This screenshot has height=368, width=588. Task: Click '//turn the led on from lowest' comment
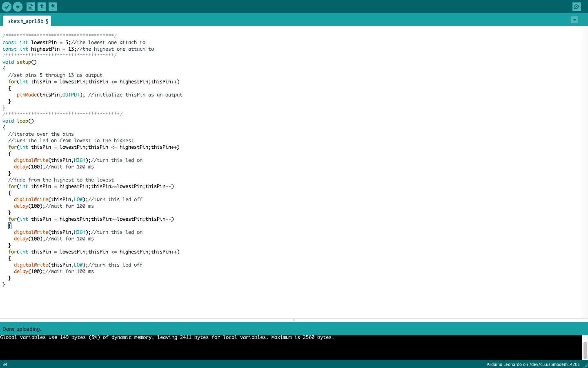tap(71, 141)
